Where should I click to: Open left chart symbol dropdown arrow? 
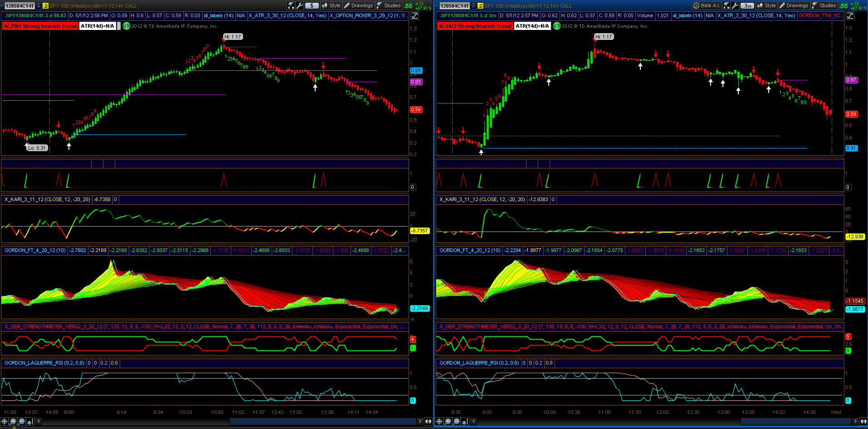point(39,6)
